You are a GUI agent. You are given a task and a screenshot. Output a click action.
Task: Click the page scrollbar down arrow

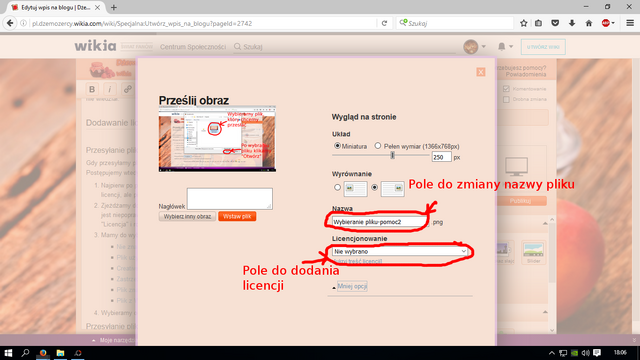pyautogui.click(x=552, y=331)
